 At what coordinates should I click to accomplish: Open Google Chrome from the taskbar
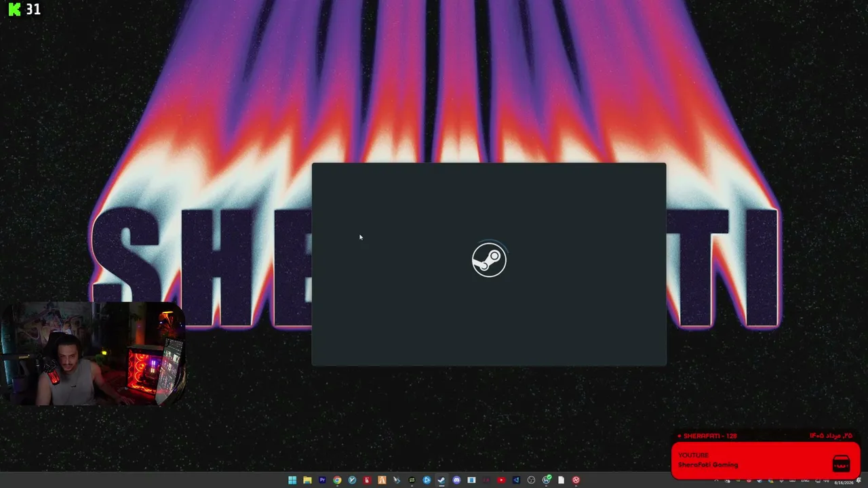pyautogui.click(x=337, y=480)
